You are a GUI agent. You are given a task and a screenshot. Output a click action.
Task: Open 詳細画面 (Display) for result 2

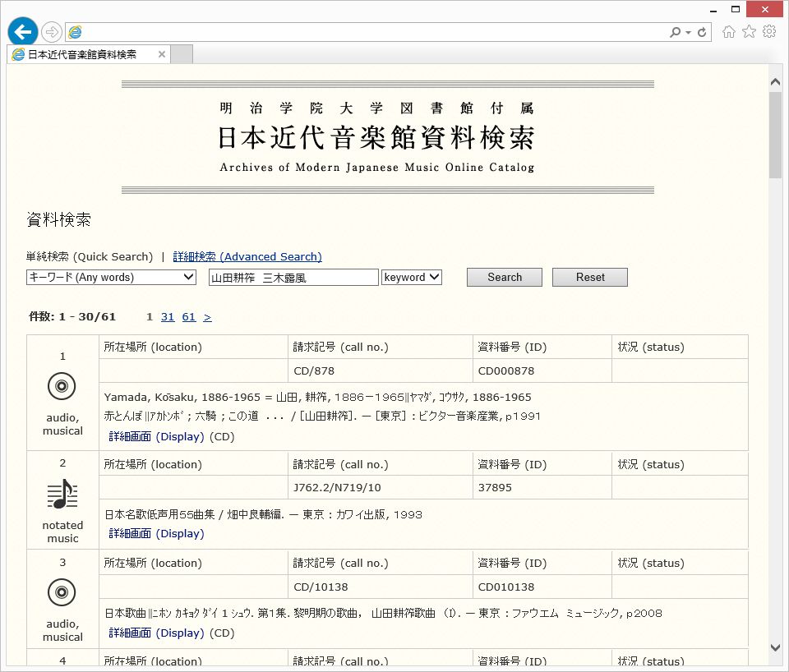156,534
